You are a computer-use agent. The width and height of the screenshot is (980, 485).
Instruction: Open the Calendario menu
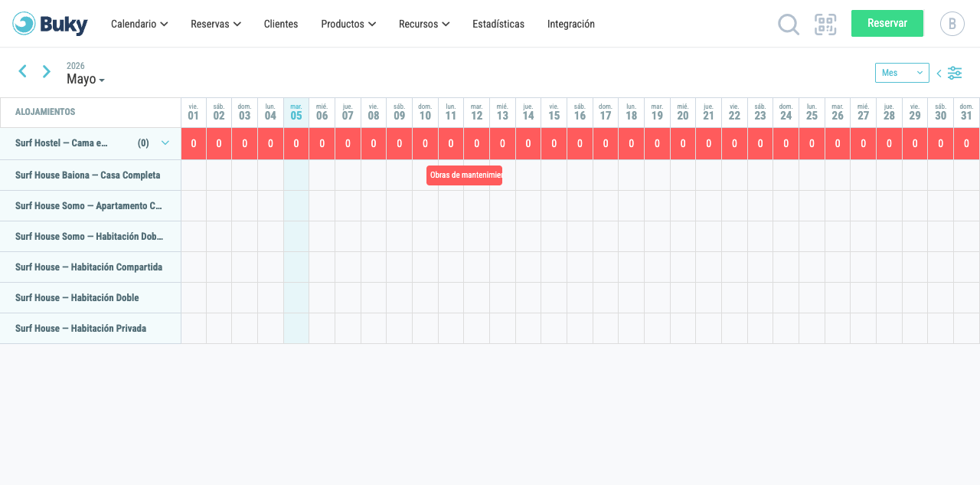click(139, 24)
